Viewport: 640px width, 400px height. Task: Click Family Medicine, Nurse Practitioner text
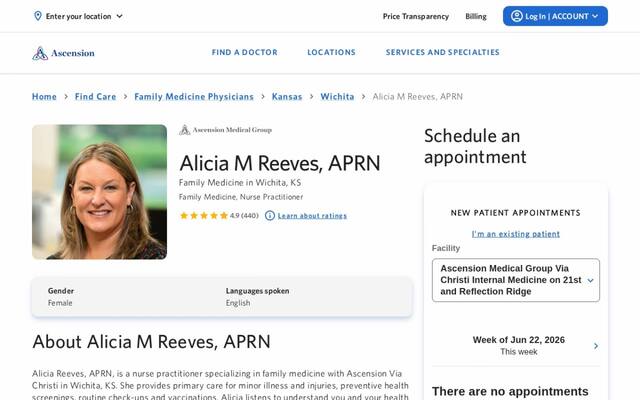tap(241, 197)
